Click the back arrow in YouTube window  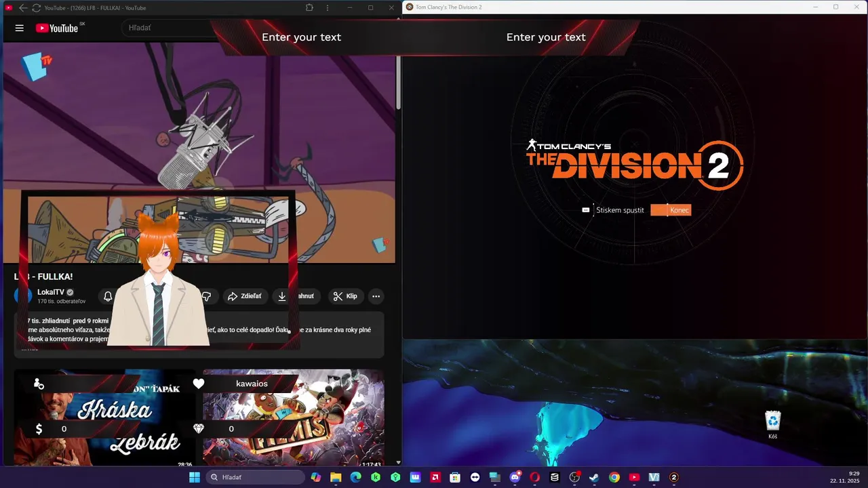[x=23, y=7]
